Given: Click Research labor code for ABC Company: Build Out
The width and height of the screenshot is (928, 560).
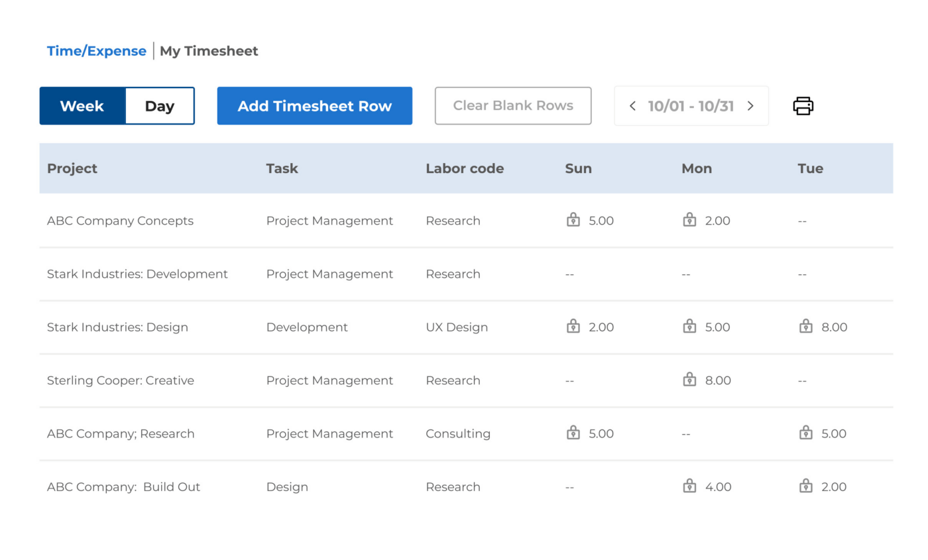Looking at the screenshot, I should click(453, 486).
